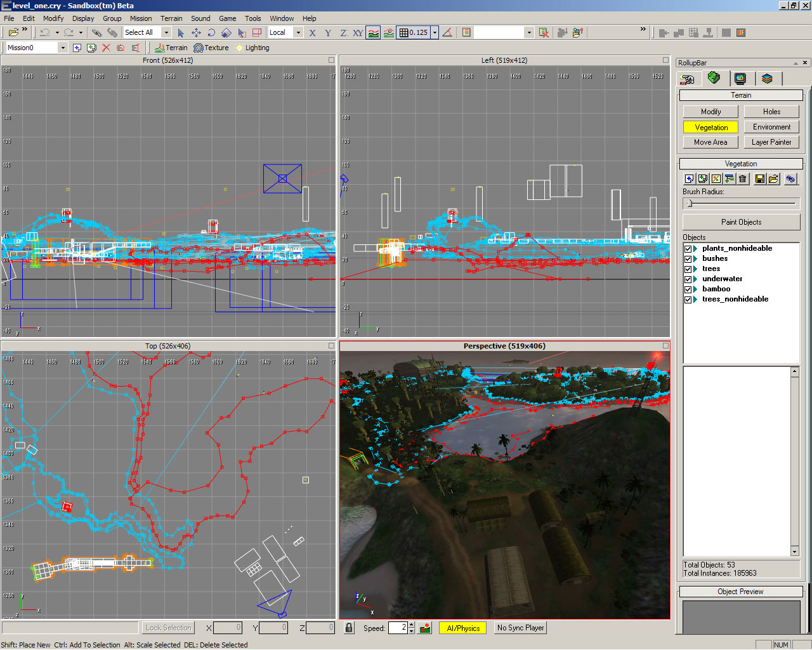
Task: Add vegetation object icon
Action: pyautogui.click(x=690, y=179)
